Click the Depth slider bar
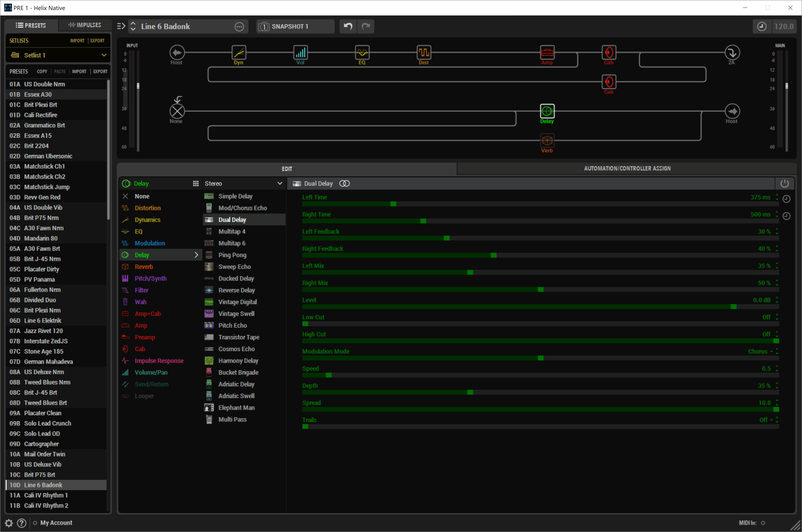Image resolution: width=802 pixels, height=532 pixels. [x=540, y=392]
